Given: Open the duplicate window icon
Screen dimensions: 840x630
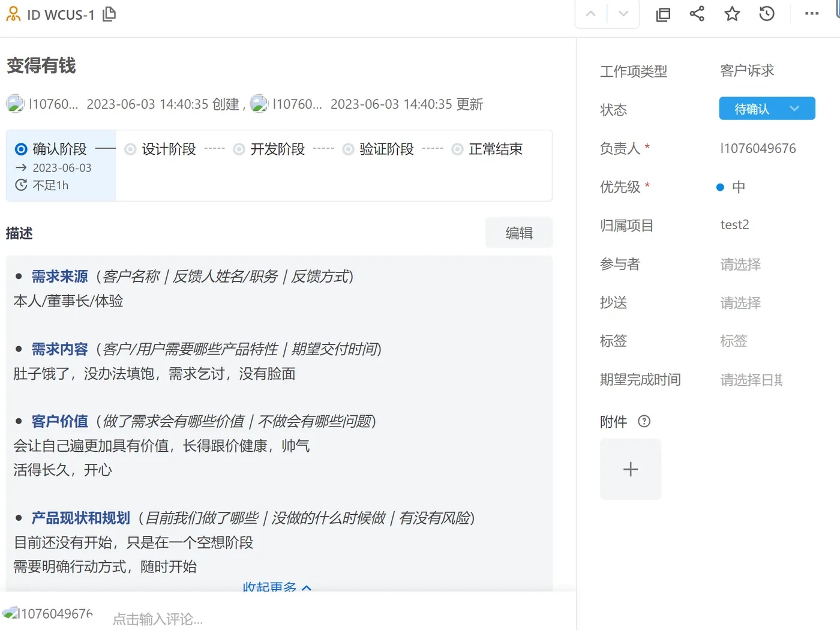Looking at the screenshot, I should click(663, 14).
